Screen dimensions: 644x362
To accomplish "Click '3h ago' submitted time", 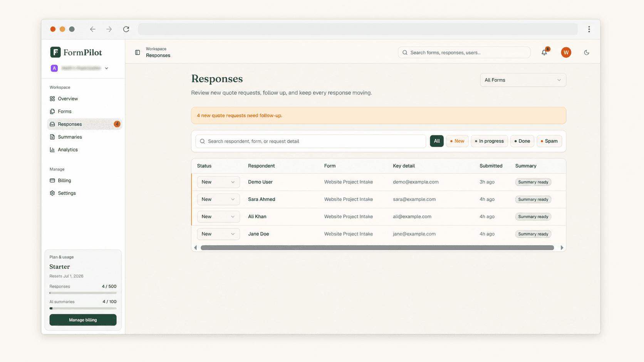I will point(487,182).
